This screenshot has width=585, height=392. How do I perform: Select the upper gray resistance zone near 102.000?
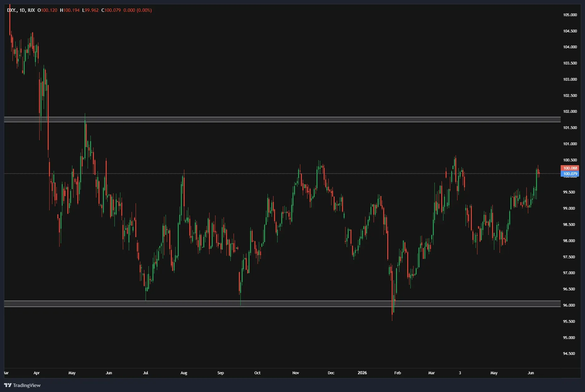(x=282, y=119)
